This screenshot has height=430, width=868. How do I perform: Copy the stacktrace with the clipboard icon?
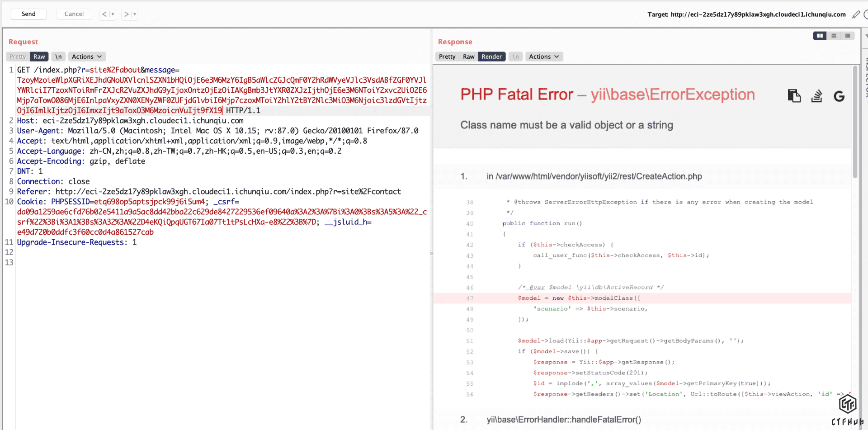click(x=794, y=96)
